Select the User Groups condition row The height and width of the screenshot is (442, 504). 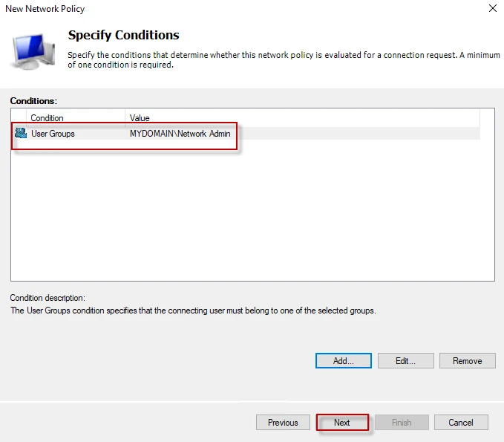pos(53,134)
